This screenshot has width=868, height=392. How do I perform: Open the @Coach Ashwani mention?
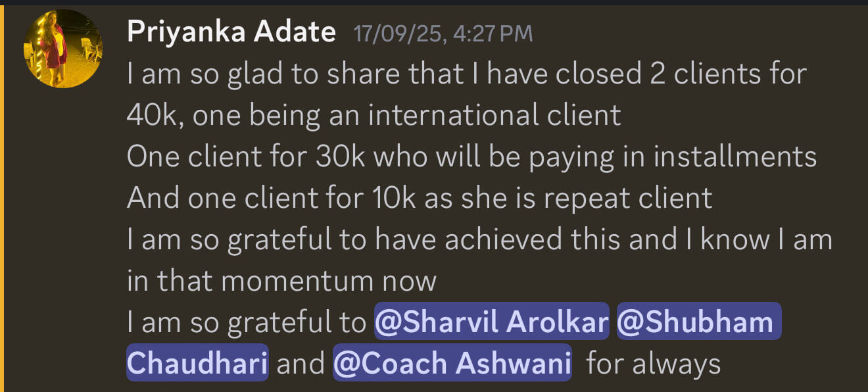click(x=452, y=363)
